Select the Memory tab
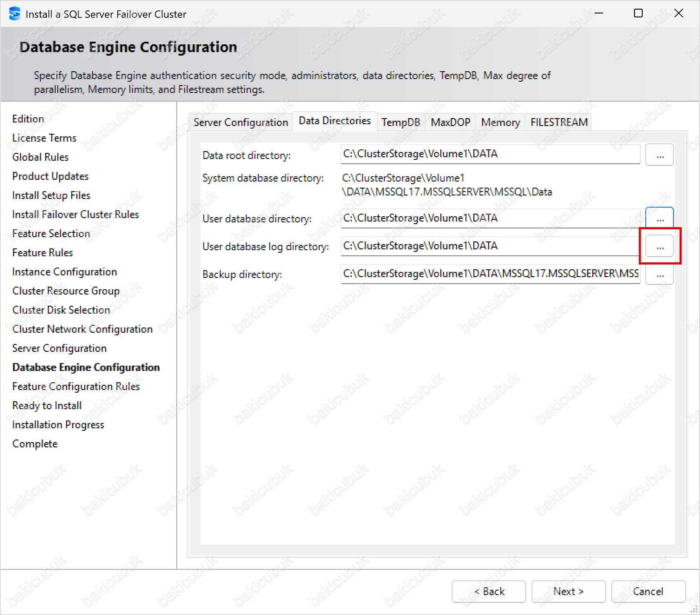This screenshot has width=700, height=615. tap(500, 122)
